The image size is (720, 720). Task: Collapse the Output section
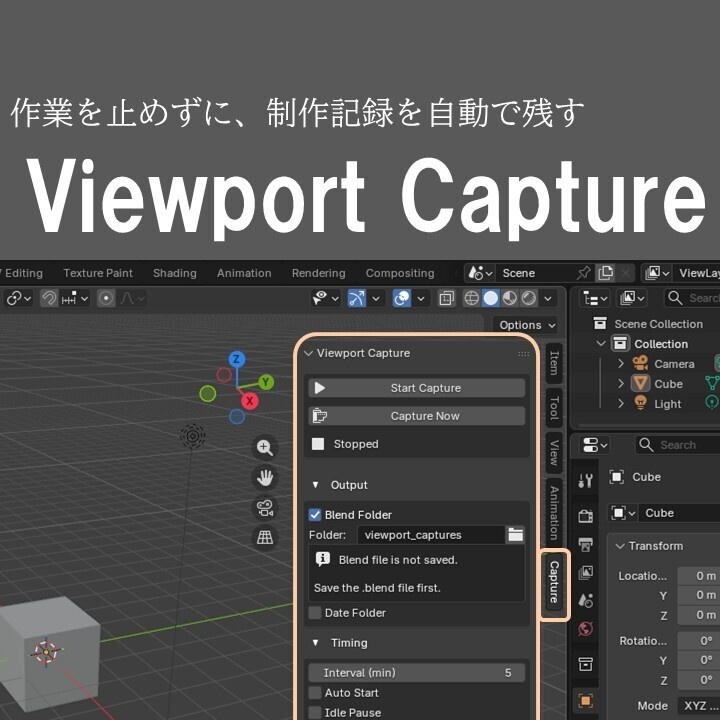tap(315, 485)
